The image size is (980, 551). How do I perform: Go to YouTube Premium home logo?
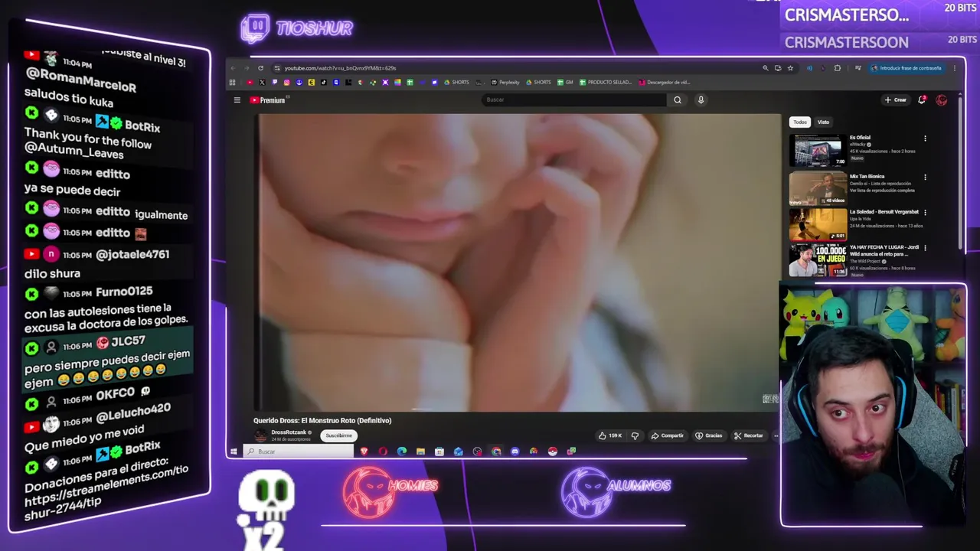click(267, 100)
